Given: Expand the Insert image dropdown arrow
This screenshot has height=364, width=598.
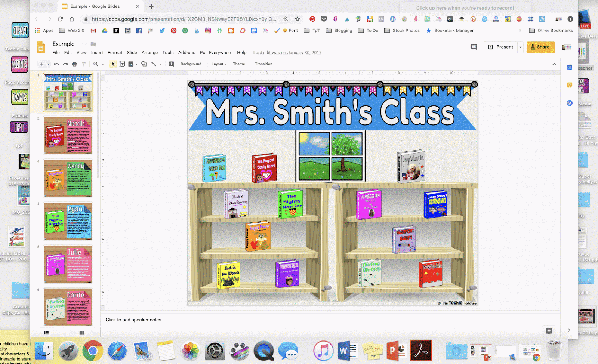Looking at the screenshot, I should click(x=136, y=64).
